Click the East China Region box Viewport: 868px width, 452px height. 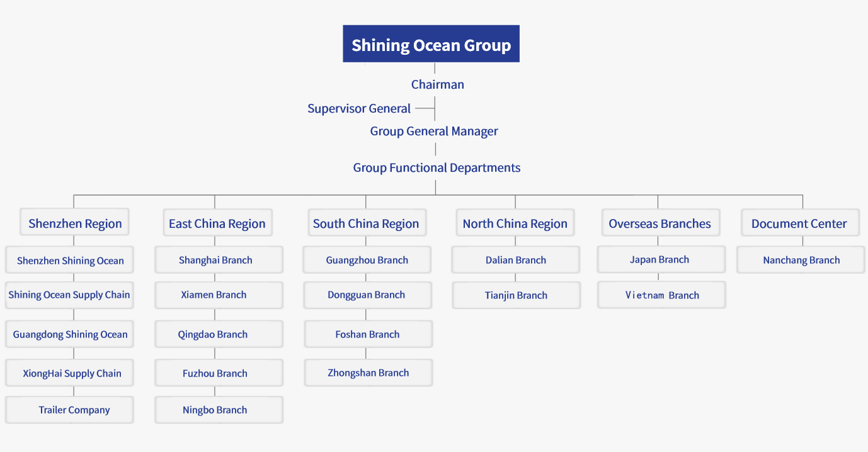[217, 223]
